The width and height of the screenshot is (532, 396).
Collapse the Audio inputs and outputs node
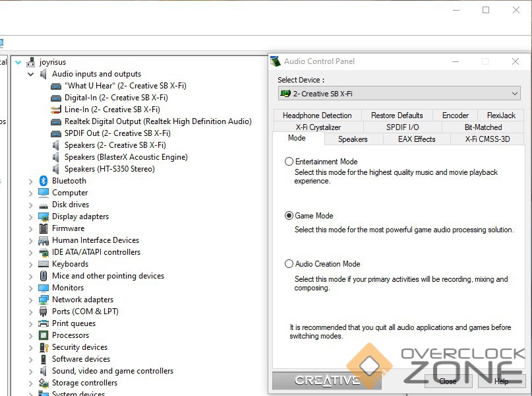pos(31,75)
